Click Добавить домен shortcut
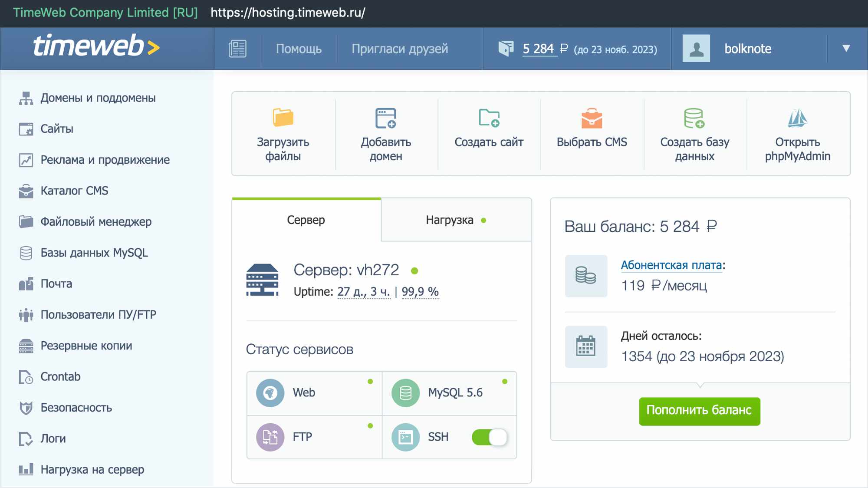This screenshot has height=488, width=868. [x=386, y=134]
